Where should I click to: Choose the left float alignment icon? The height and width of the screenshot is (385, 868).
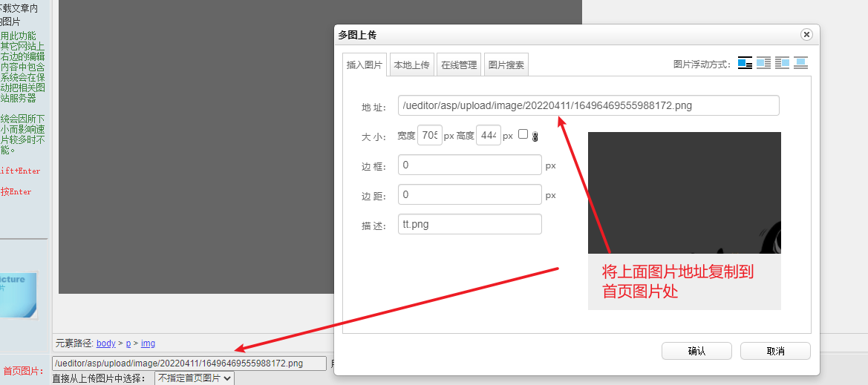tap(763, 63)
